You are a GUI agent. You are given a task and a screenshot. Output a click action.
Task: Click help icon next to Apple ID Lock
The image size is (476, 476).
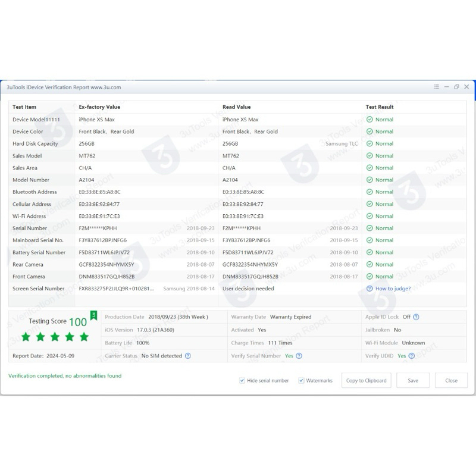[416, 317]
